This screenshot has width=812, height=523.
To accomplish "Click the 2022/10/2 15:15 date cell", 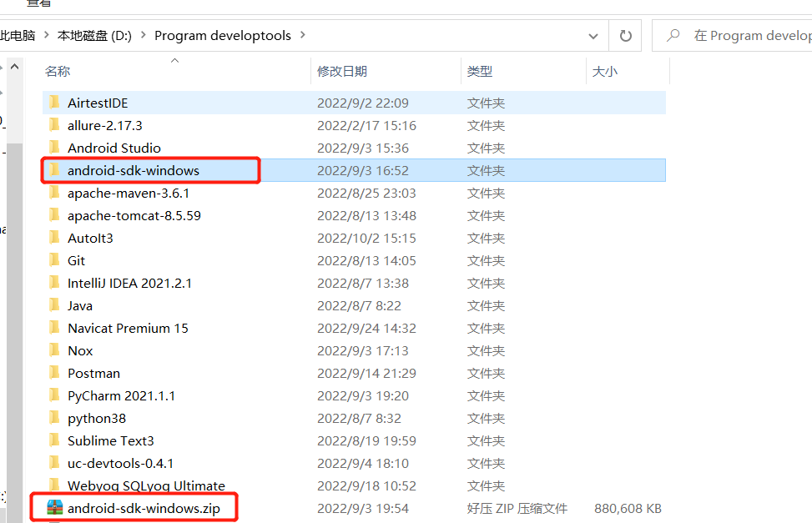I will point(366,238).
